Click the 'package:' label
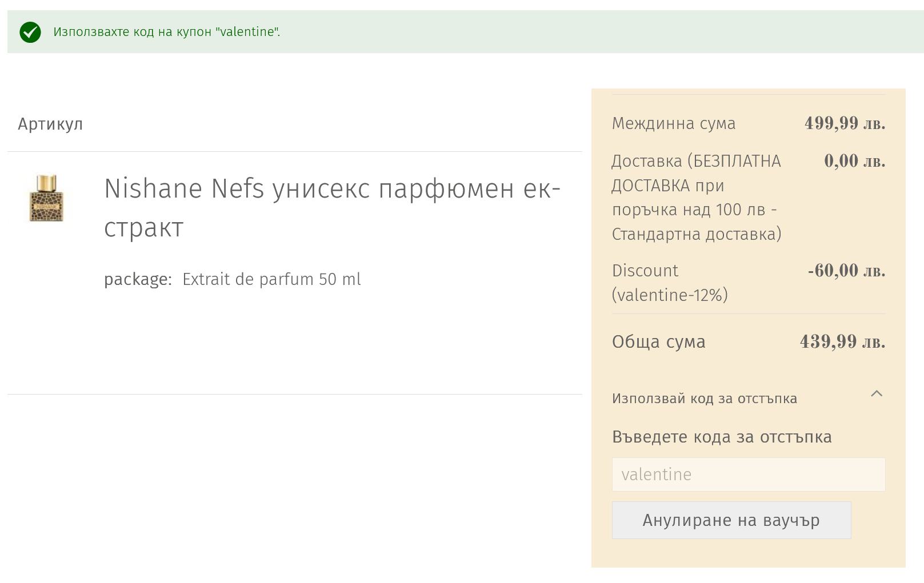The height and width of the screenshot is (583, 924). coord(138,280)
